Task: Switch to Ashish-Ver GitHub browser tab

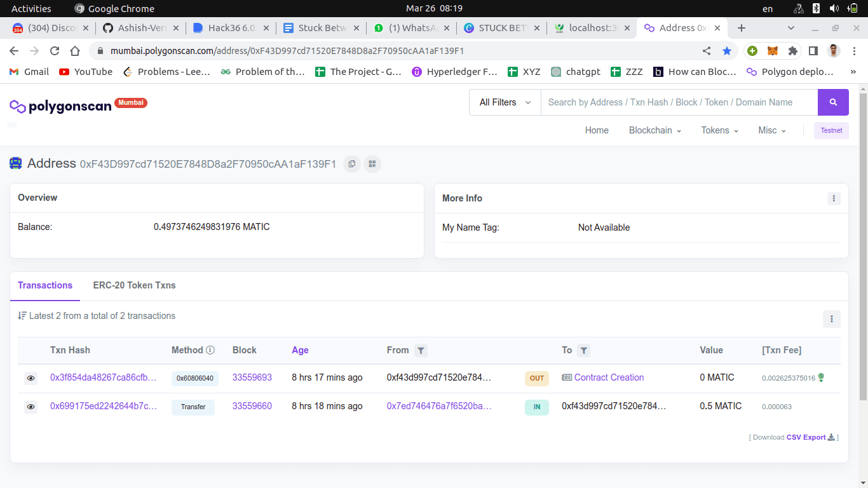Action: tap(140, 28)
